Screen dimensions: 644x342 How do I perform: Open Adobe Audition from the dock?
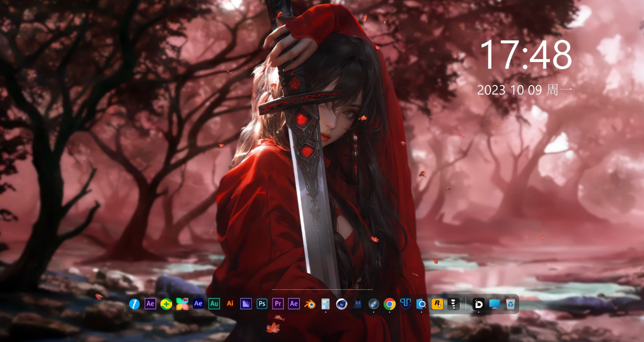214,304
